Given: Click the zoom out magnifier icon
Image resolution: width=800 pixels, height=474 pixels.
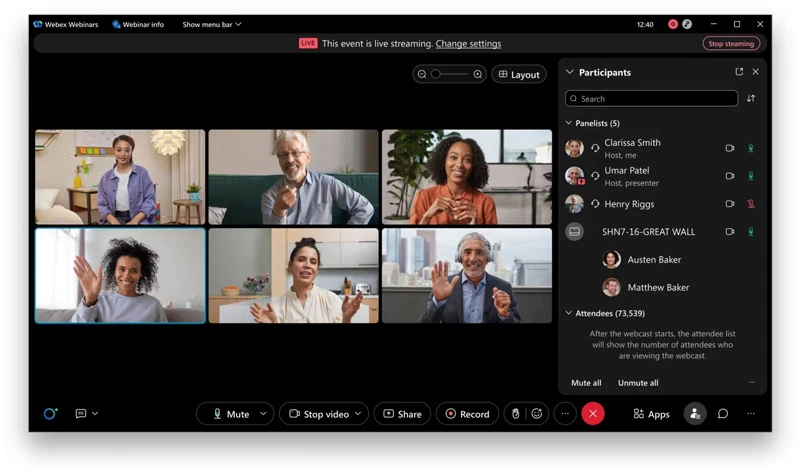Looking at the screenshot, I should [x=422, y=74].
